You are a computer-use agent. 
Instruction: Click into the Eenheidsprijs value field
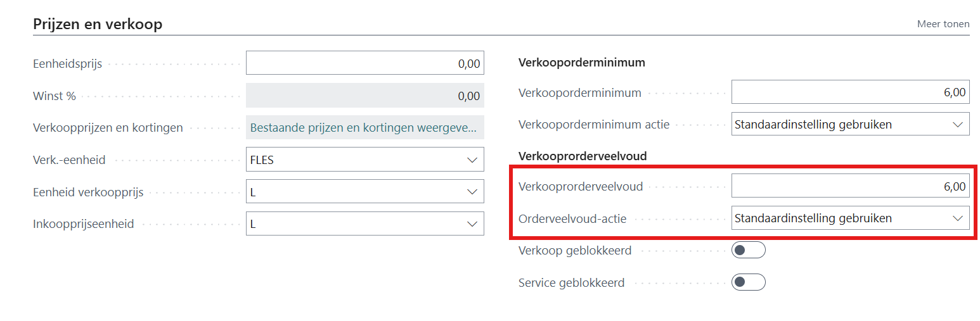(x=364, y=63)
